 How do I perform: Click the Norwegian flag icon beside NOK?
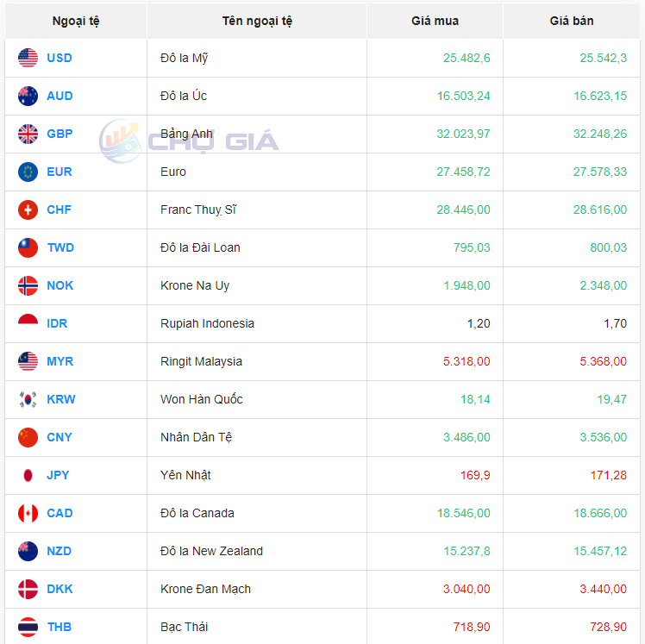pos(28,285)
